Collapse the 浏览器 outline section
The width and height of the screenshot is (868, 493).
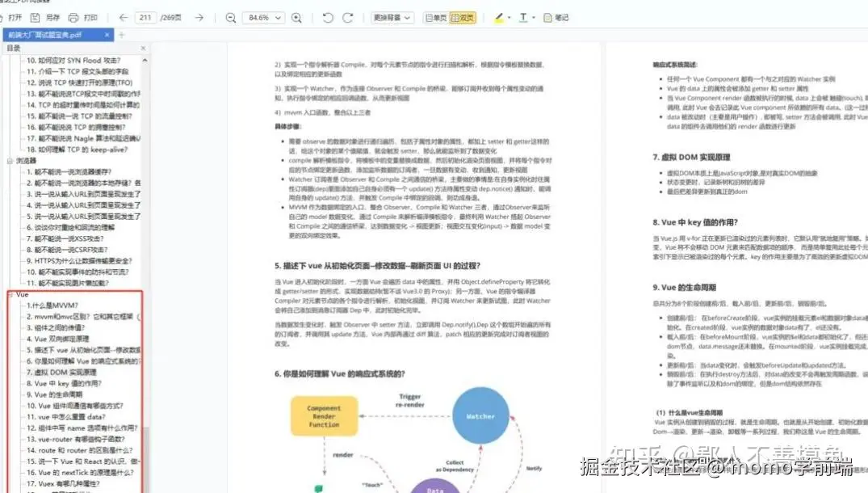pos(10,161)
